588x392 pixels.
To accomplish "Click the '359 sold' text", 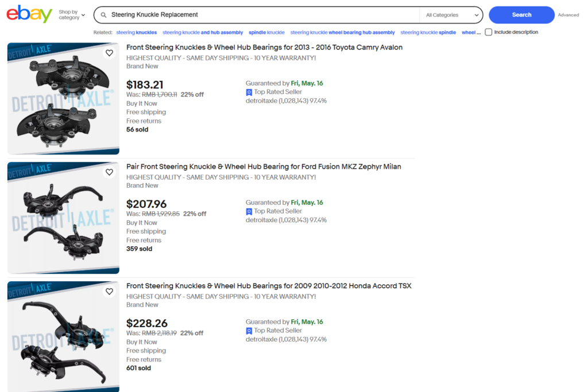I will pos(139,249).
